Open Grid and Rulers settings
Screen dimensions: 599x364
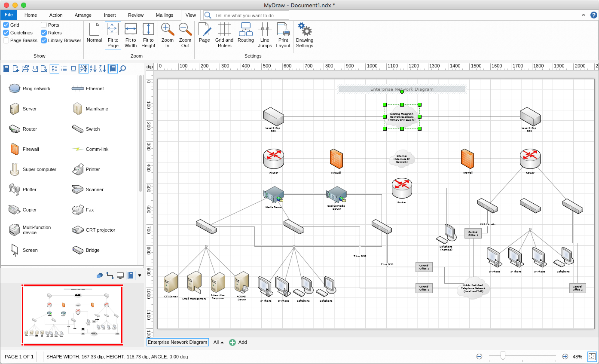point(224,29)
